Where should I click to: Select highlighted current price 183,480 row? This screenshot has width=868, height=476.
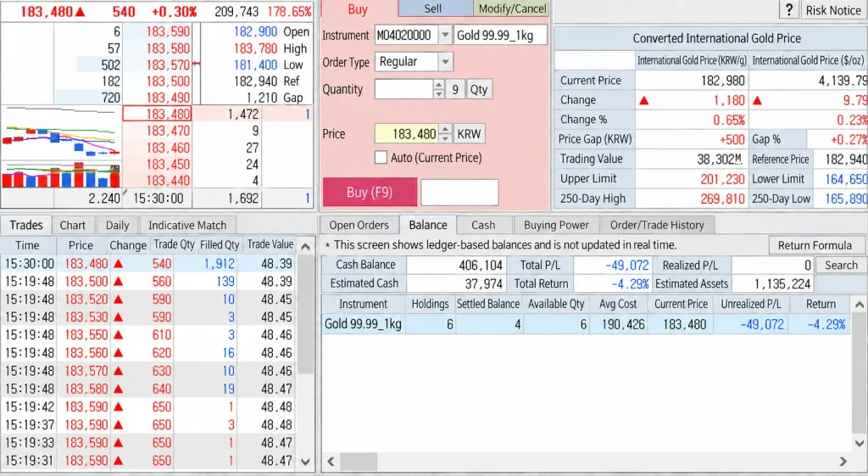pyautogui.click(x=157, y=114)
